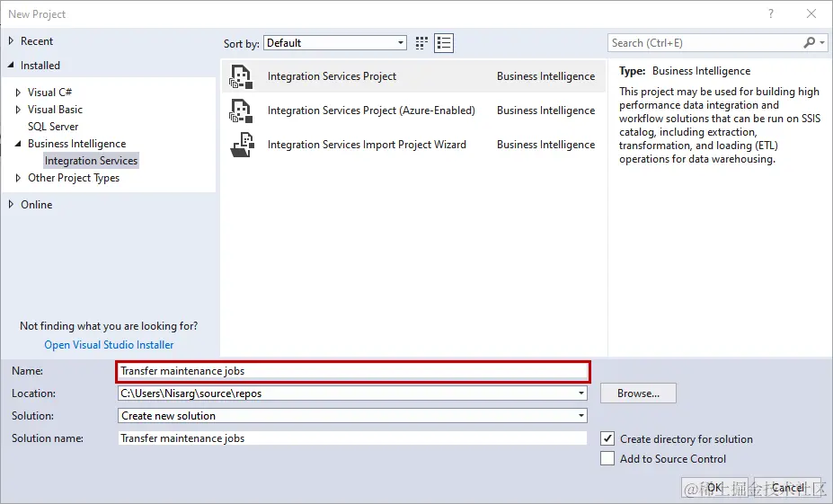Viewport: 833px width, 504px height.
Task: Click the 'Online' label
Action: coord(36,205)
